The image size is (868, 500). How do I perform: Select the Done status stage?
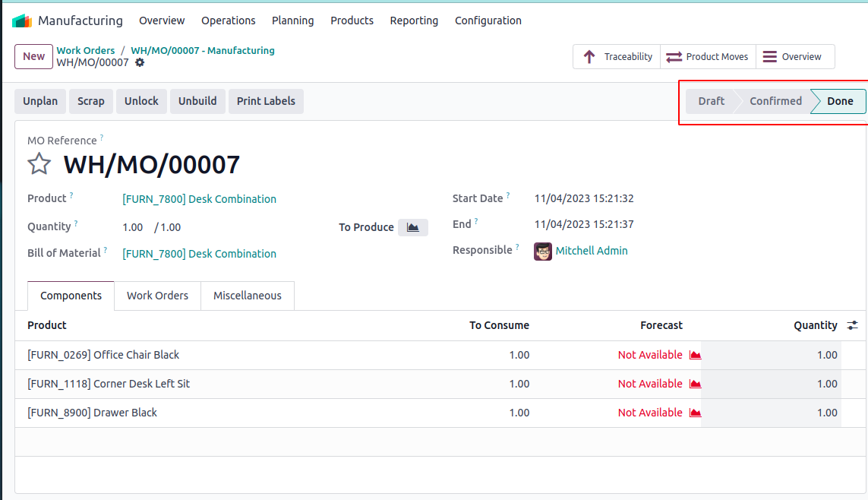(840, 101)
